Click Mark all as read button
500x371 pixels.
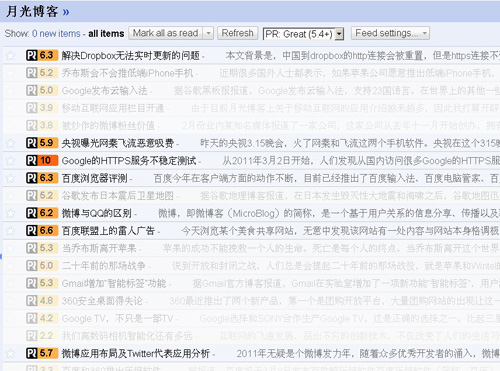166,33
